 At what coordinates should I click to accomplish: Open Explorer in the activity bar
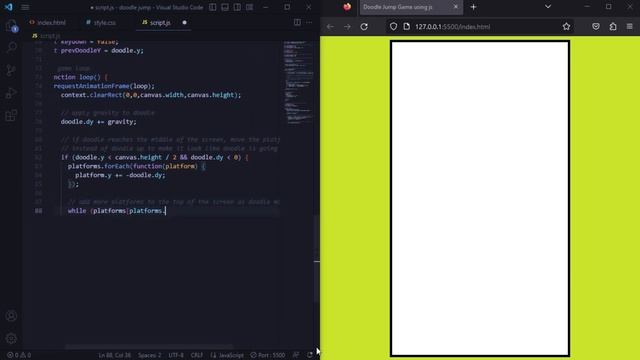11,26
